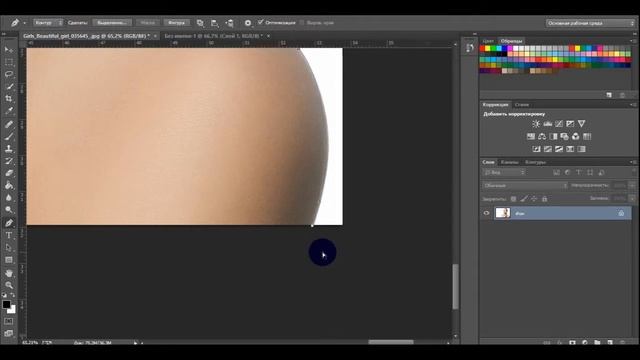The height and width of the screenshot is (360, 640).
Task: Select the History Brush tool
Action: 9,161
